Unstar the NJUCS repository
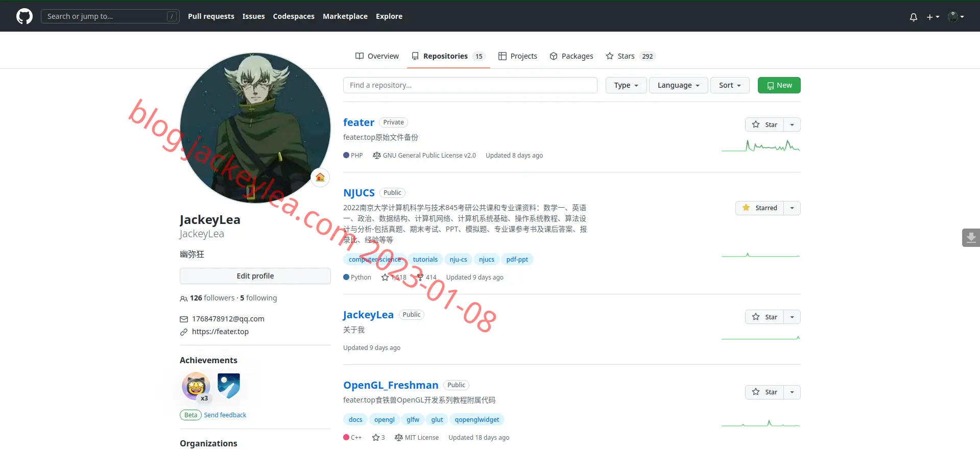 pyautogui.click(x=760, y=208)
